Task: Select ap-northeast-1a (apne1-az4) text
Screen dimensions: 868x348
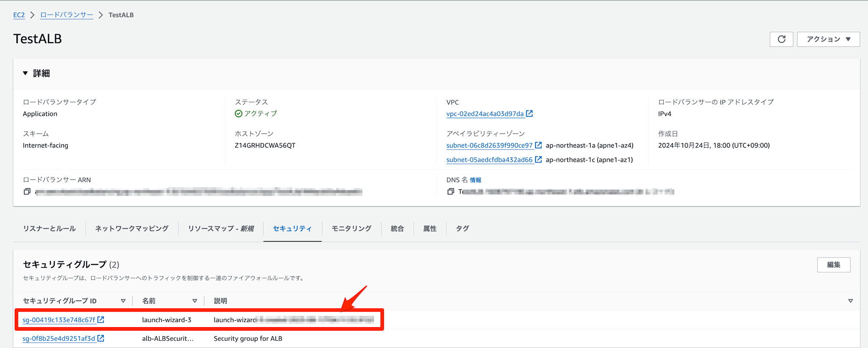Action: pos(590,146)
